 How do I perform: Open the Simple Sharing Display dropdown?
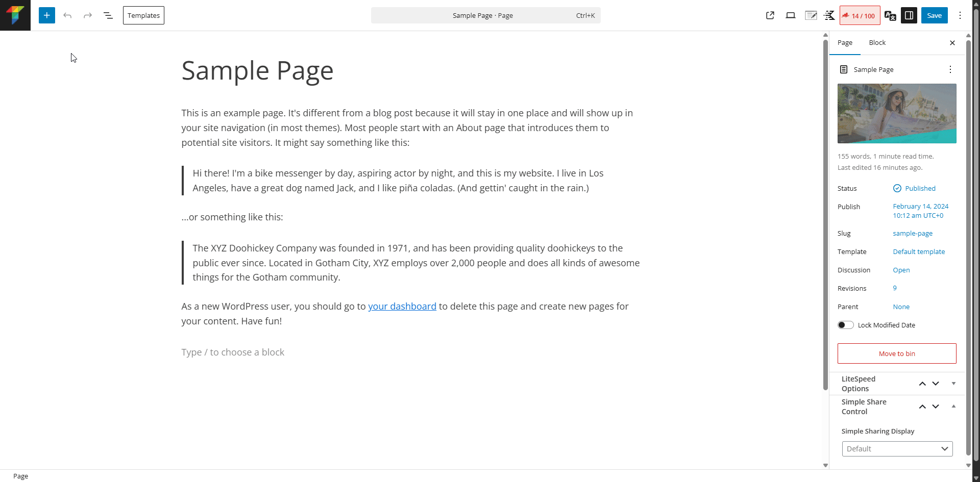pos(897,449)
